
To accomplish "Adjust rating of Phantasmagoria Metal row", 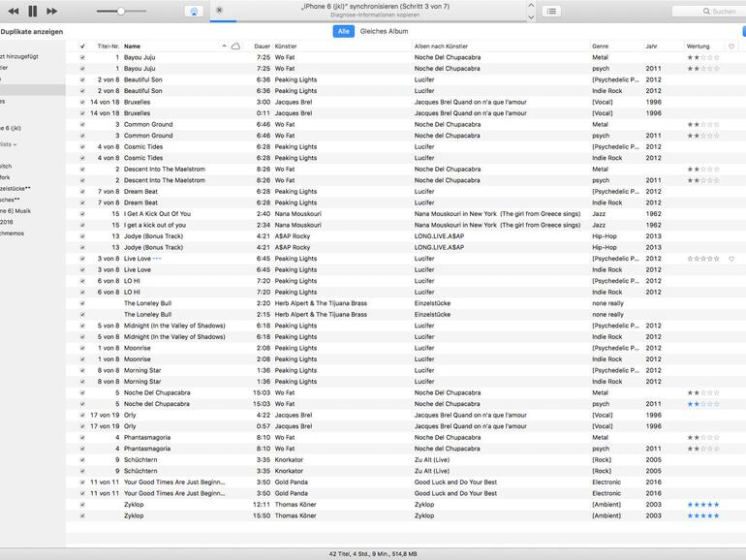I will [703, 438].
